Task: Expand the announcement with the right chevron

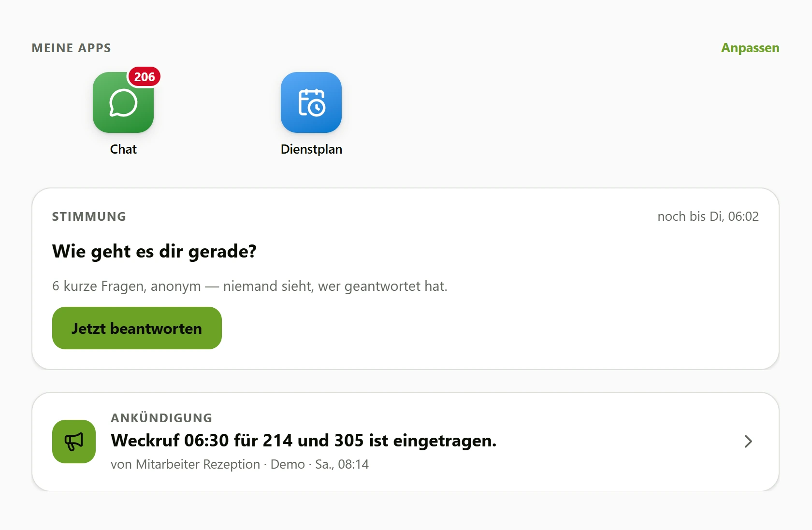Action: (x=748, y=442)
